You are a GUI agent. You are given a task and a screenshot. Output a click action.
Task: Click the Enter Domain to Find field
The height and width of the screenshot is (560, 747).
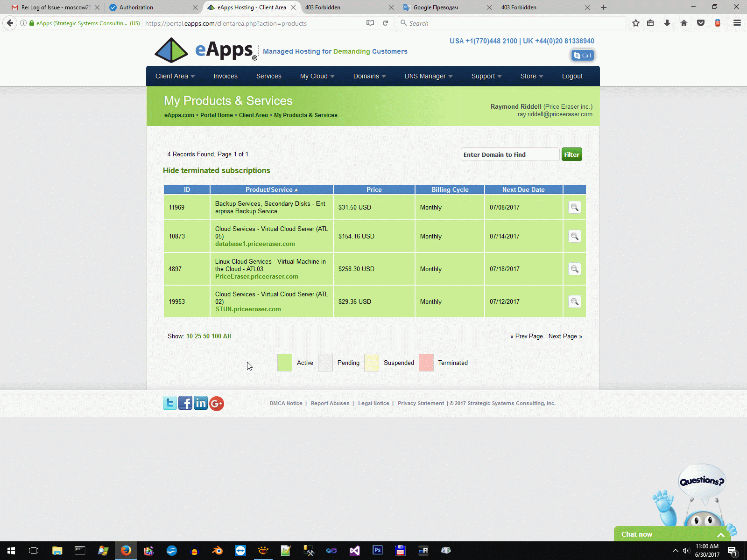[510, 154]
